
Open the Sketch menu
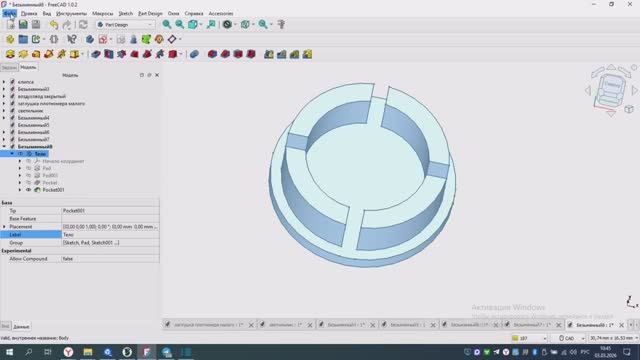pos(125,13)
